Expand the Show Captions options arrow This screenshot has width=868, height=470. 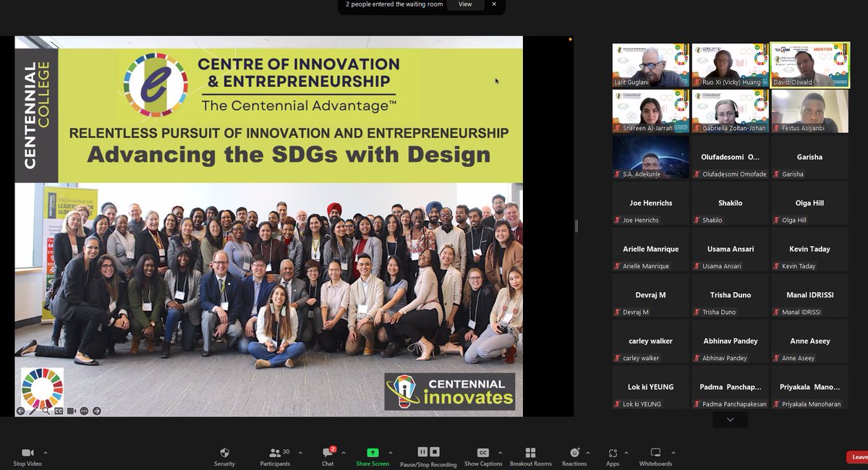[x=500, y=453]
